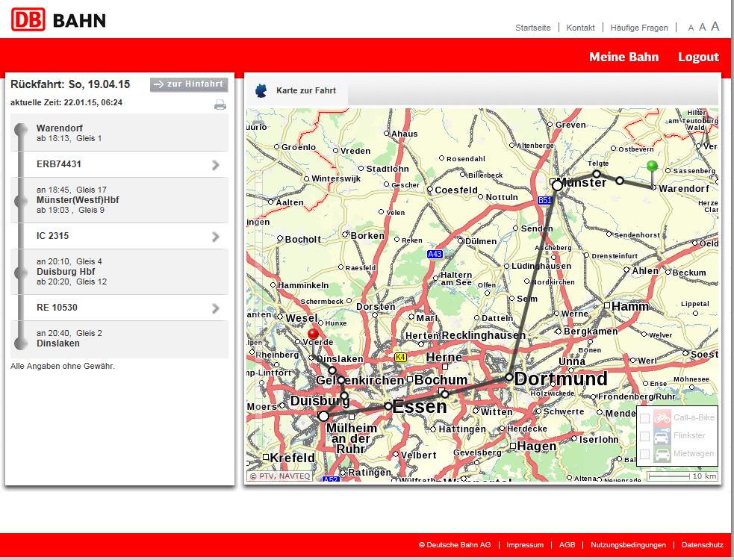Click the zur Hinfahrt button
734x560 pixels.
(x=189, y=84)
